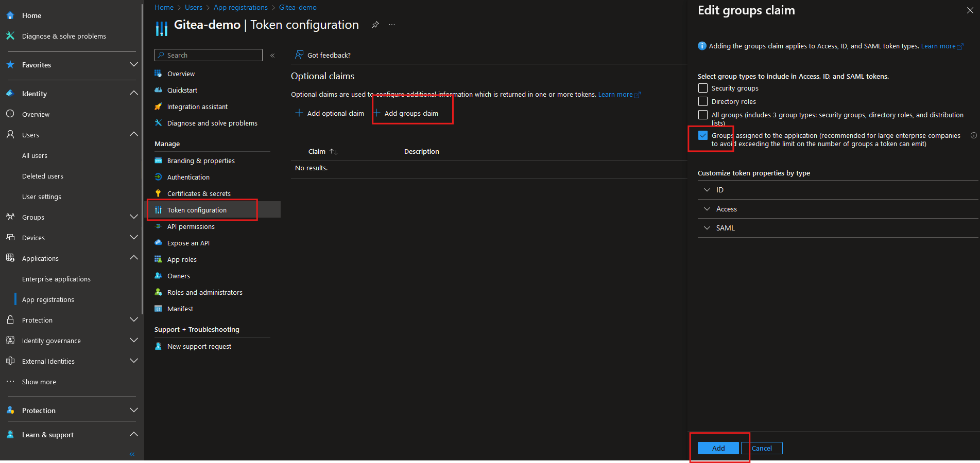Screen dimensions: 980x463
Task: Open the Learn more link under Optional claims
Action: [619, 95]
